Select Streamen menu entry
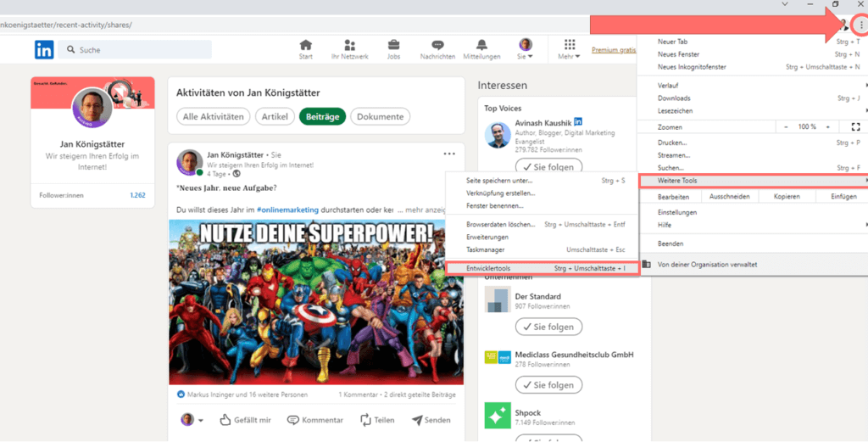This screenshot has width=868, height=442. coord(753,155)
